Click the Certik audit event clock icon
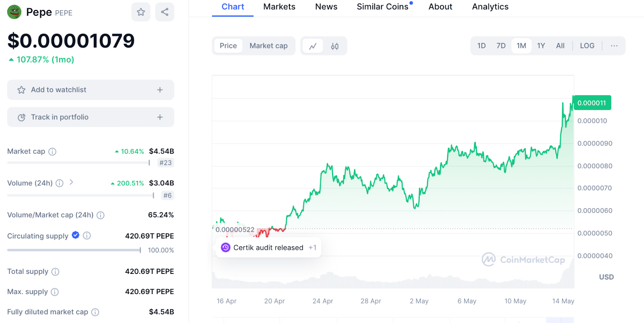Image resolution: width=644 pixels, height=323 pixels. [225, 248]
